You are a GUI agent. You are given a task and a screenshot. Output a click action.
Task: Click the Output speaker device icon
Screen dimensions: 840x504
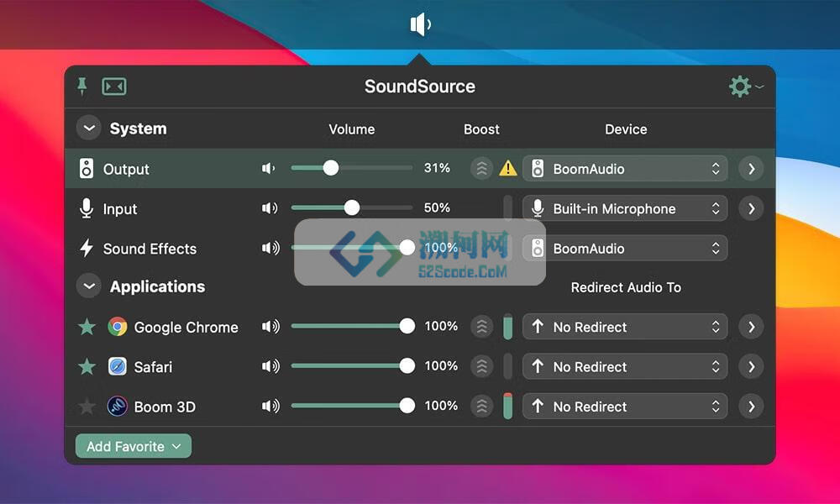coord(87,168)
